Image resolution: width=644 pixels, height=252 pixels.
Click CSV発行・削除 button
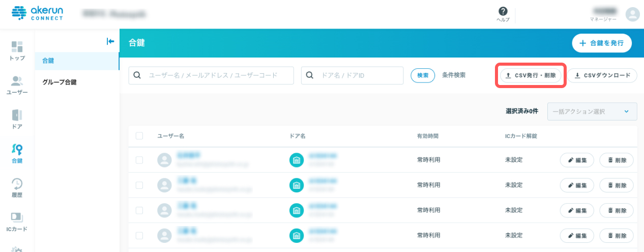pos(531,75)
